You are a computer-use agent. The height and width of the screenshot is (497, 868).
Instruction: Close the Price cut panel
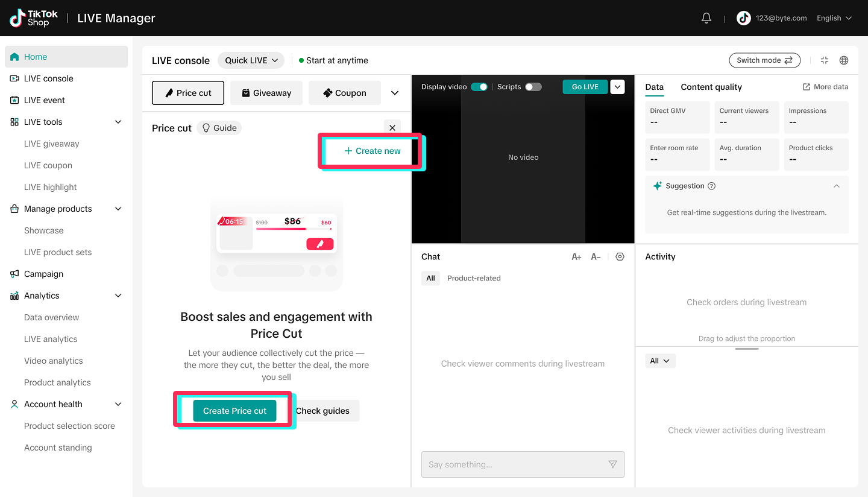point(392,128)
